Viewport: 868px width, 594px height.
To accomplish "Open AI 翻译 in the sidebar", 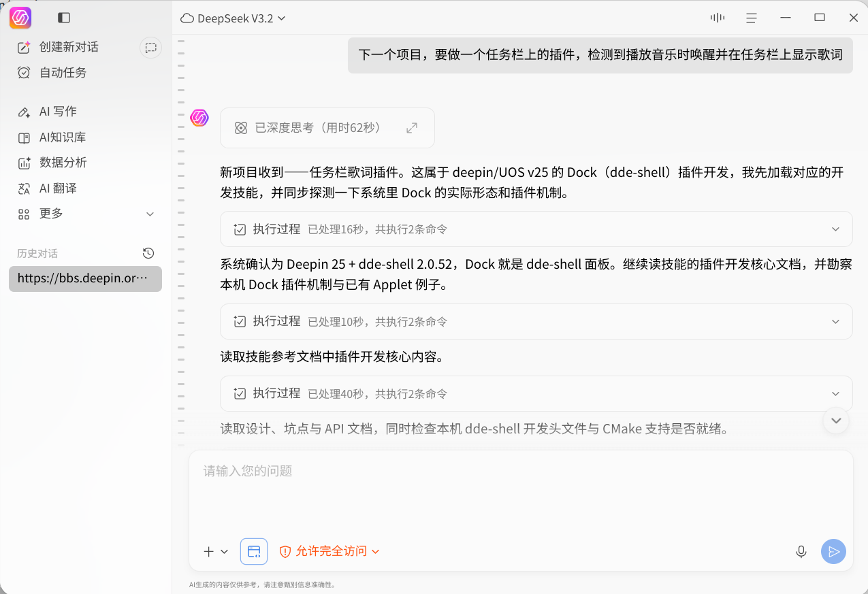I will pyautogui.click(x=47, y=188).
